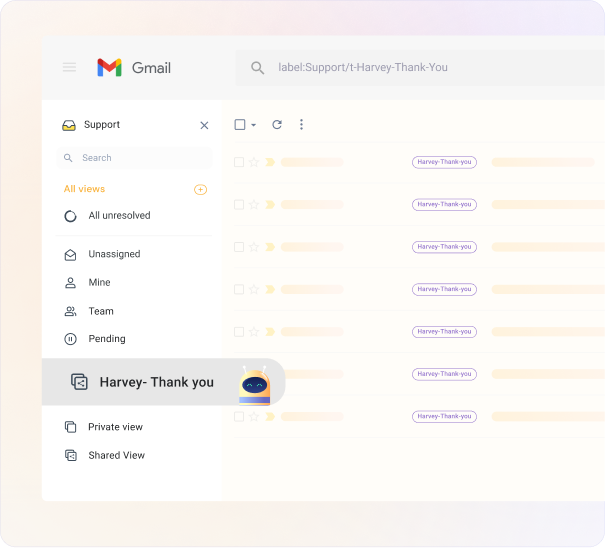Open the Mine view
The image size is (605, 548).
[99, 283]
